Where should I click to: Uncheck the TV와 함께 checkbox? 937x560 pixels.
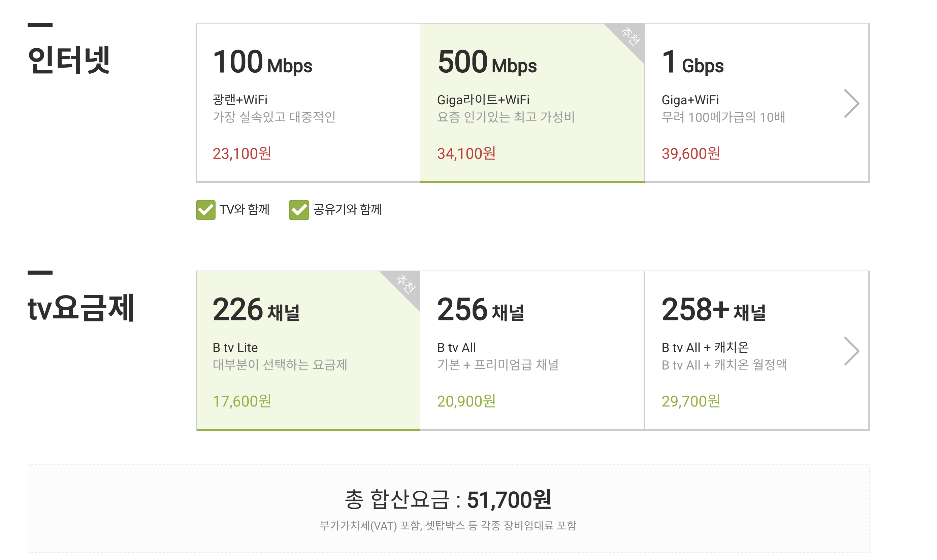tap(206, 210)
